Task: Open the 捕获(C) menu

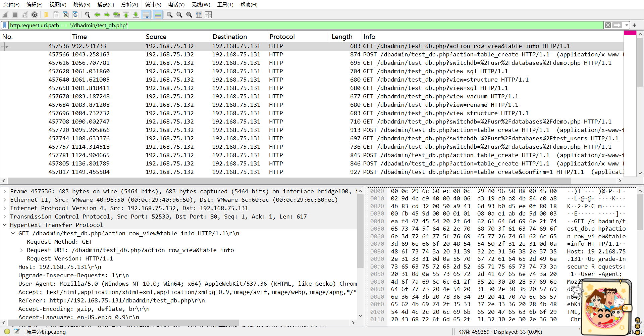Action: [106, 5]
